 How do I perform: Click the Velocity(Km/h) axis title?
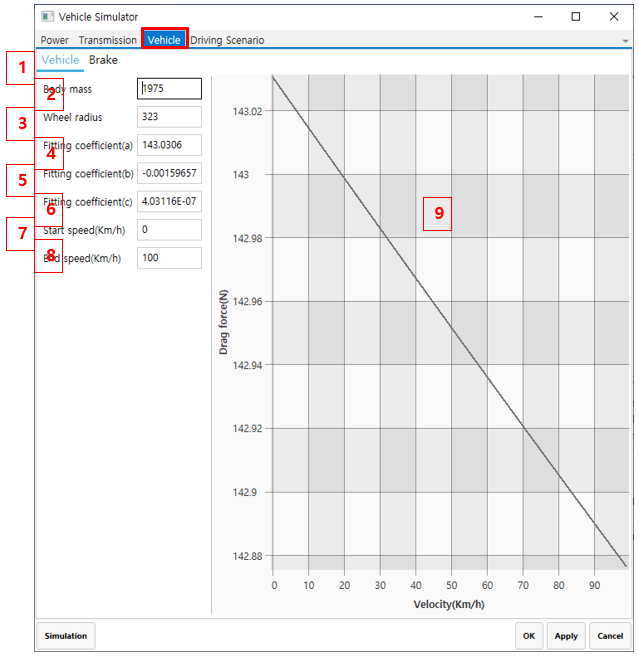coord(449,604)
